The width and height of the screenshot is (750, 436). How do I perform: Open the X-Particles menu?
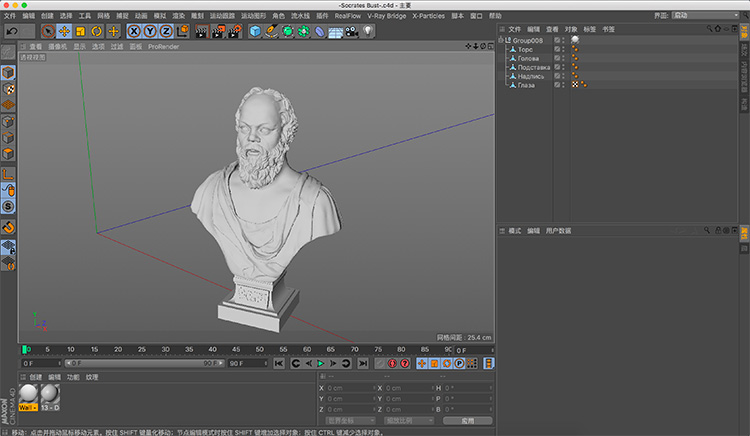(429, 16)
